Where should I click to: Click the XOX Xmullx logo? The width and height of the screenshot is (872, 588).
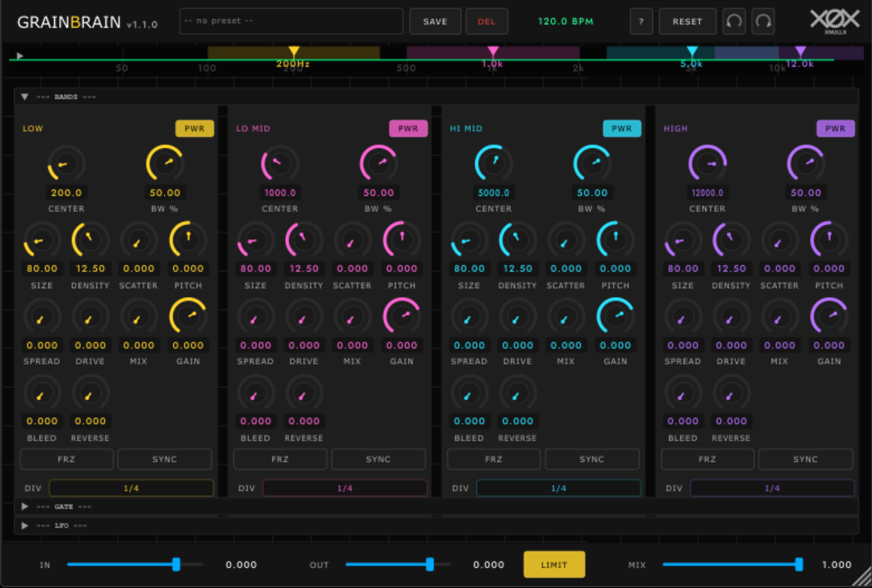click(x=835, y=21)
